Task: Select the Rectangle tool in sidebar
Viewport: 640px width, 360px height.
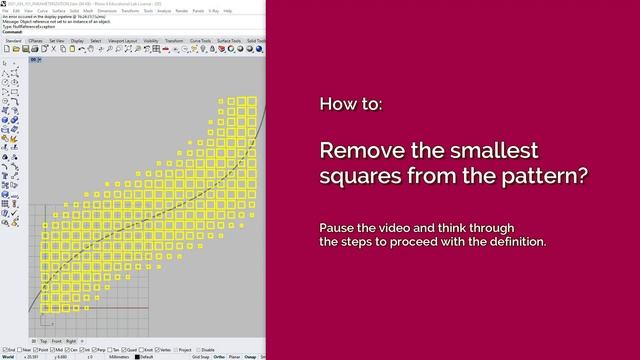Action: 14,92
